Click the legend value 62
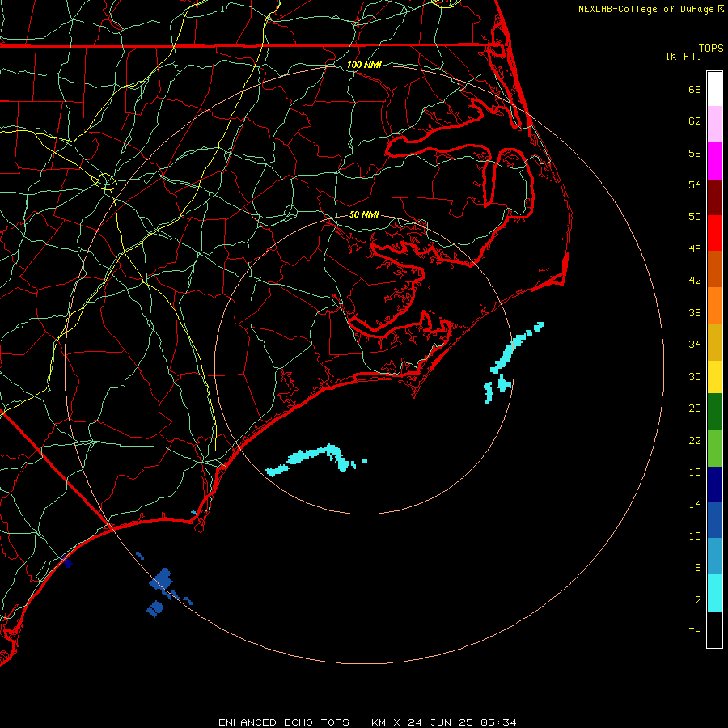Screen dimensions: 728x728 695,121
